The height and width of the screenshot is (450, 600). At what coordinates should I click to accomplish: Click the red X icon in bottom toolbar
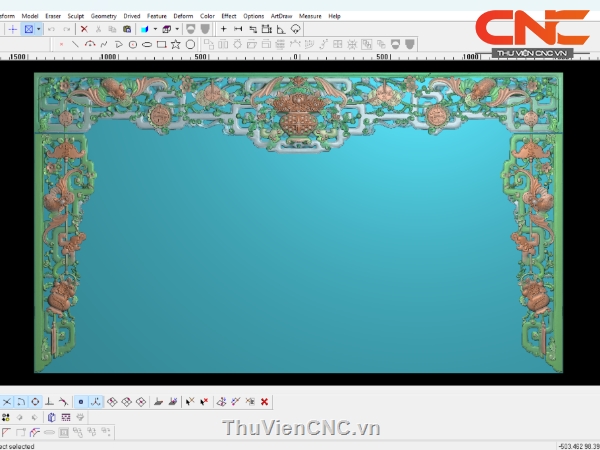[x=264, y=401]
